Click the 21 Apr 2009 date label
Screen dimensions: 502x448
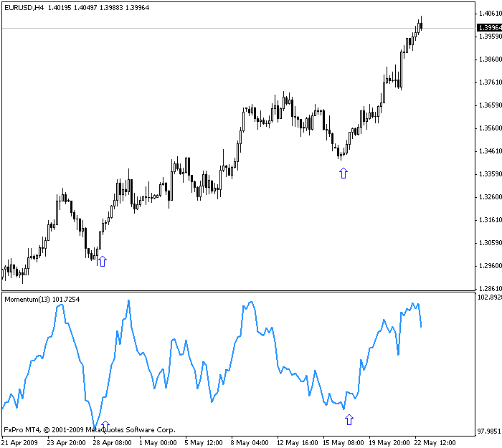click(20, 443)
